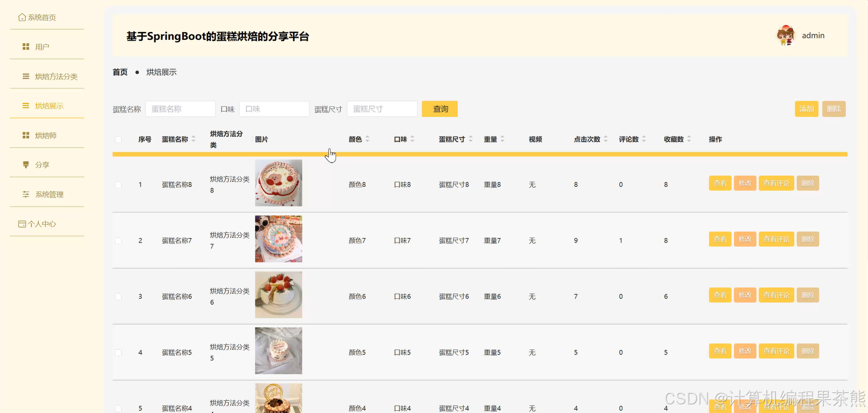
Task: Click the card icon beside 个人中心
Action: point(22,224)
